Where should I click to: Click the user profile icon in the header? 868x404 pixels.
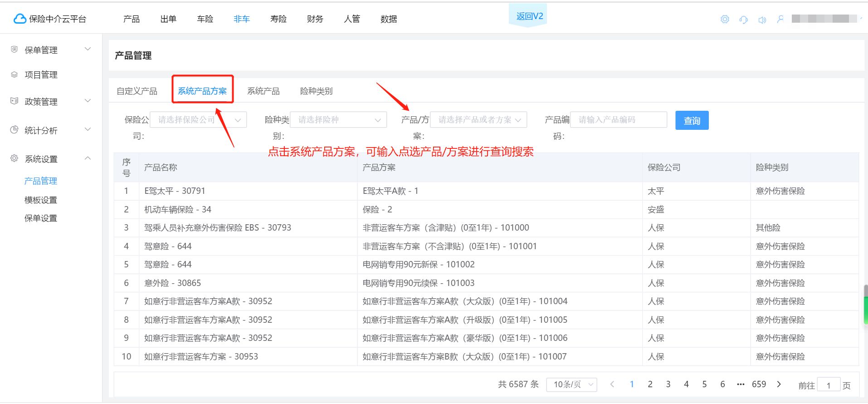pos(780,19)
